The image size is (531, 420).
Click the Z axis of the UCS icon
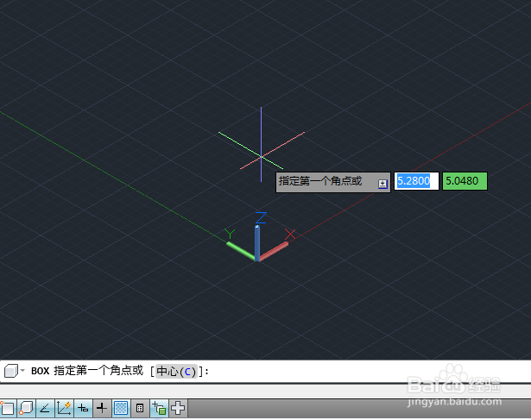(x=257, y=243)
